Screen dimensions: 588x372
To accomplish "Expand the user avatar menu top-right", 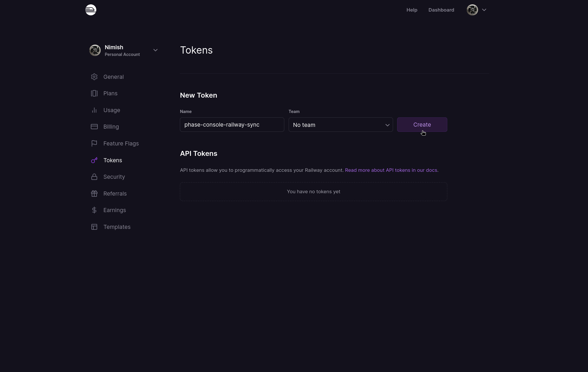I will 484,10.
